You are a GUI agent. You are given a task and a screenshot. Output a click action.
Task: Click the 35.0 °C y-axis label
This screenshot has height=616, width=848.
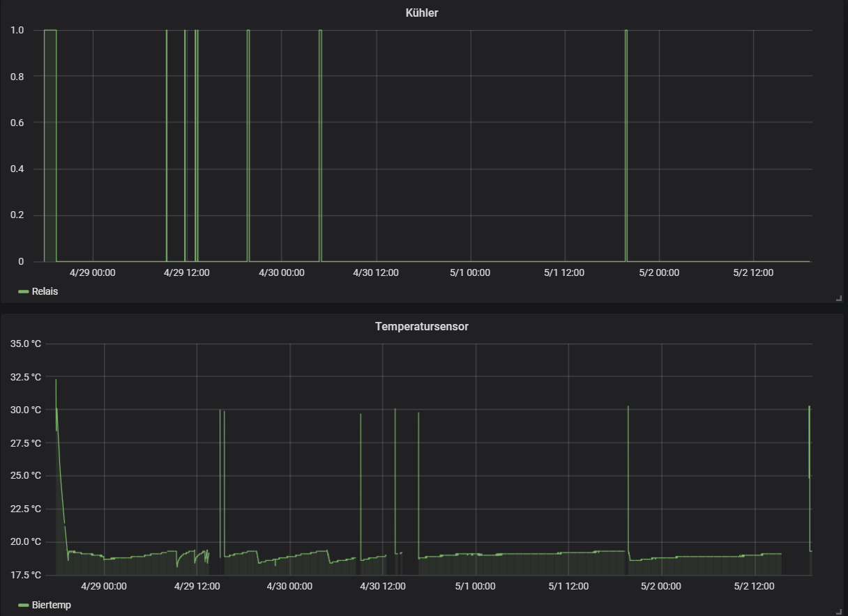tap(26, 344)
